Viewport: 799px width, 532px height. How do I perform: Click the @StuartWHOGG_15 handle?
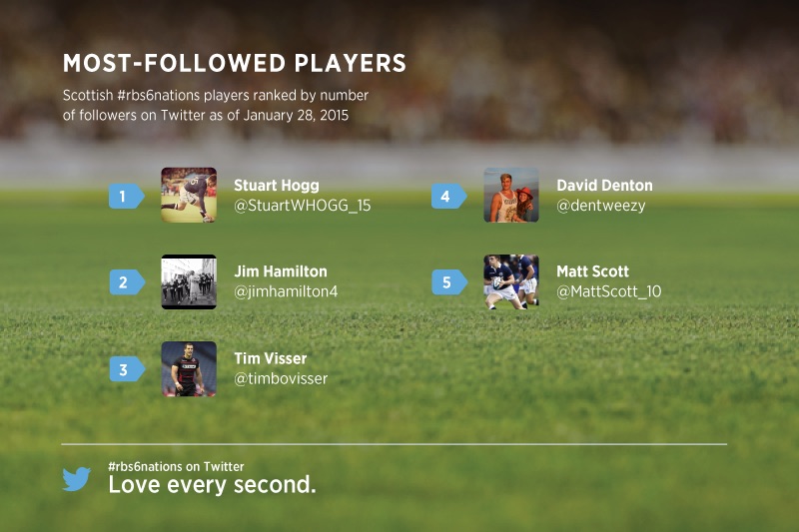(302, 206)
